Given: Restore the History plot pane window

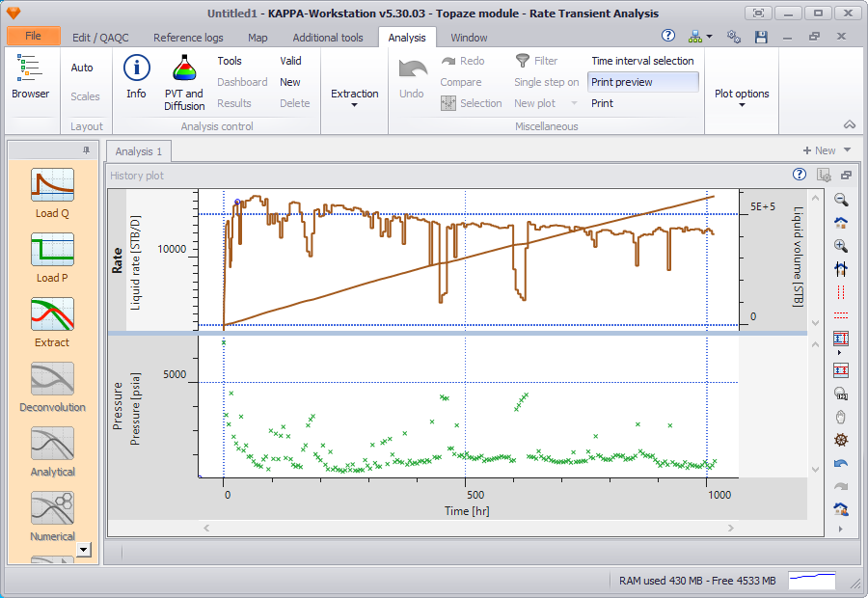Looking at the screenshot, I should pos(847,175).
